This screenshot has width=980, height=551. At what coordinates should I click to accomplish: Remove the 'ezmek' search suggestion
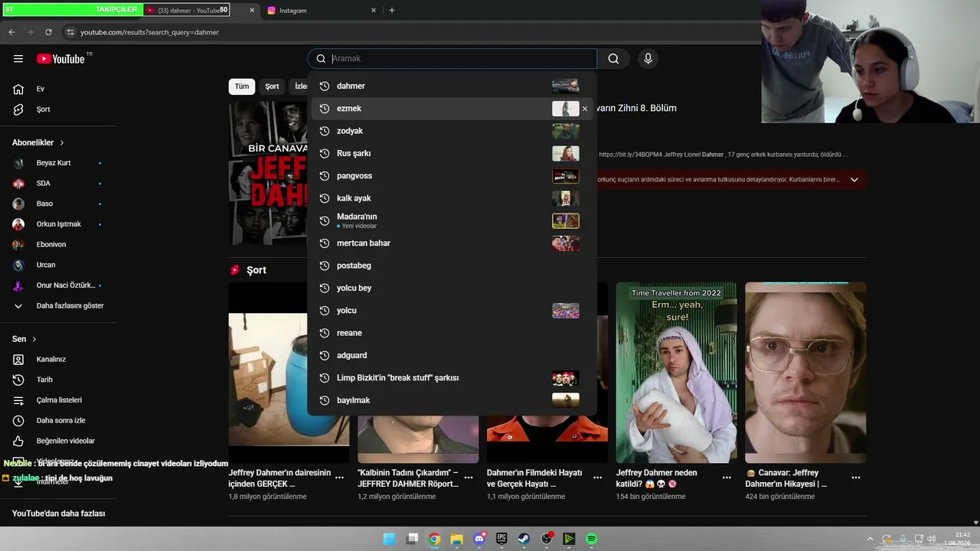(x=585, y=109)
